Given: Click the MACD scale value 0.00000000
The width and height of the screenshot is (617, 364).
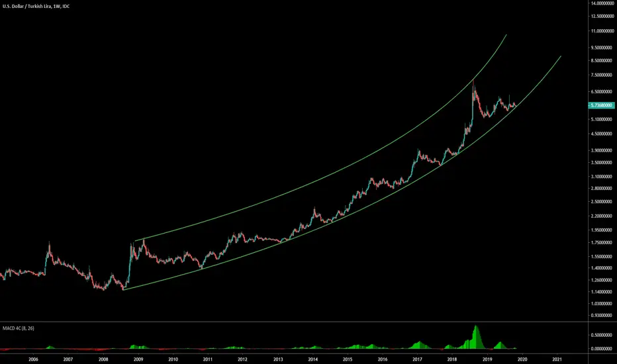Looking at the screenshot, I should pyautogui.click(x=602, y=349).
